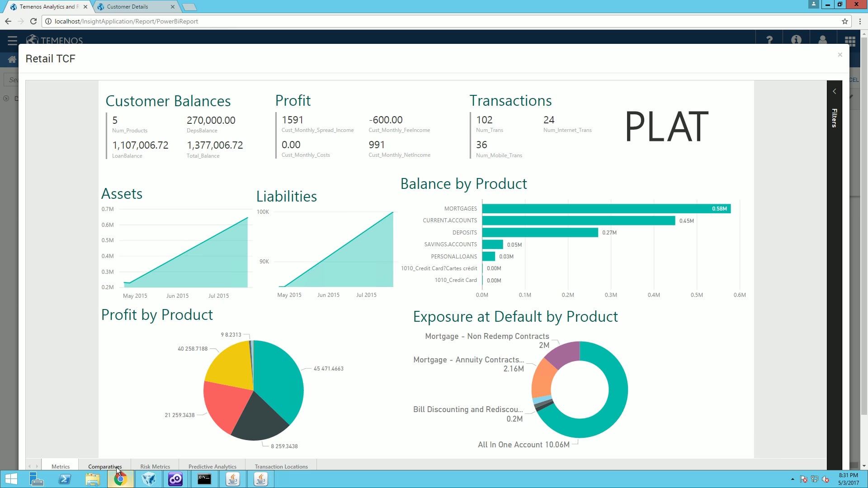868x488 pixels.
Task: Click the 270,000.00 DepsBalance value
Action: 211,120
